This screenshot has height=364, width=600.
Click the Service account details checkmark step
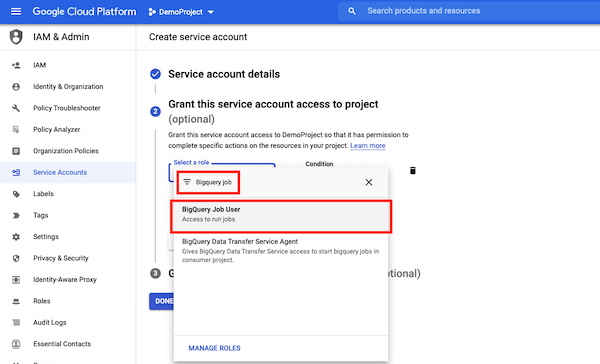[x=155, y=74]
